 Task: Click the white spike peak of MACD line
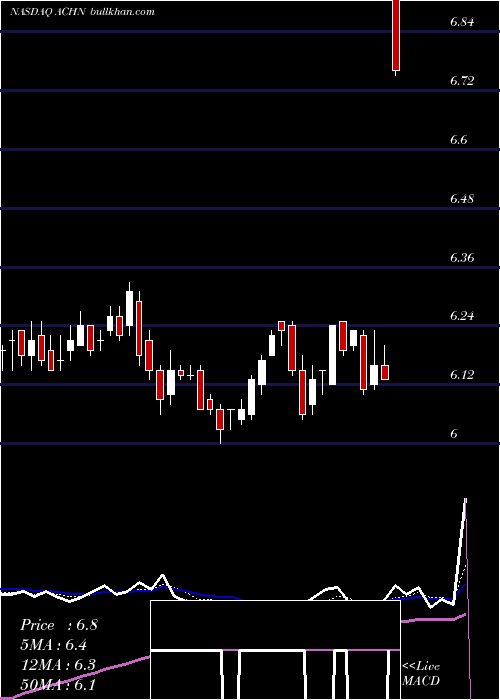(x=466, y=499)
